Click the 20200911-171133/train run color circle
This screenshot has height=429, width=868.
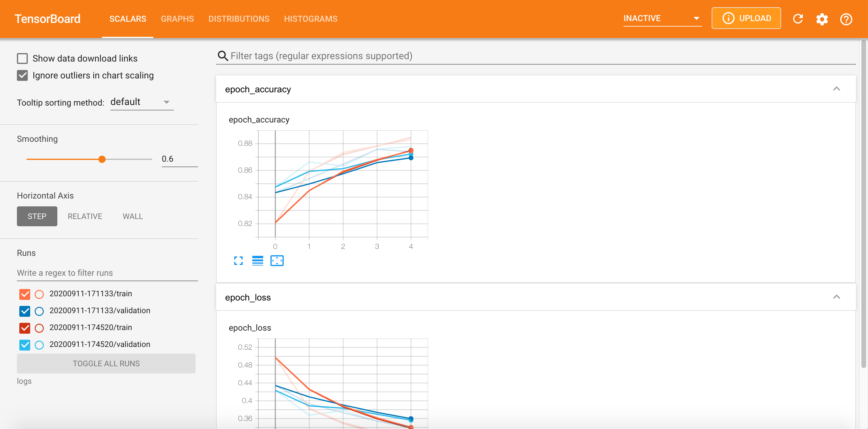tap(40, 294)
